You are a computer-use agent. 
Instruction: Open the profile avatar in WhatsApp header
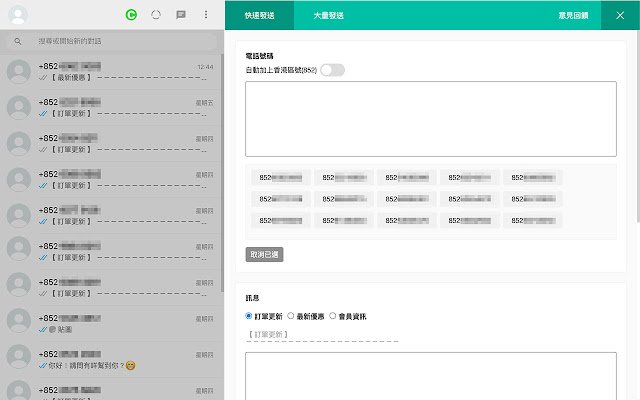pos(18,15)
